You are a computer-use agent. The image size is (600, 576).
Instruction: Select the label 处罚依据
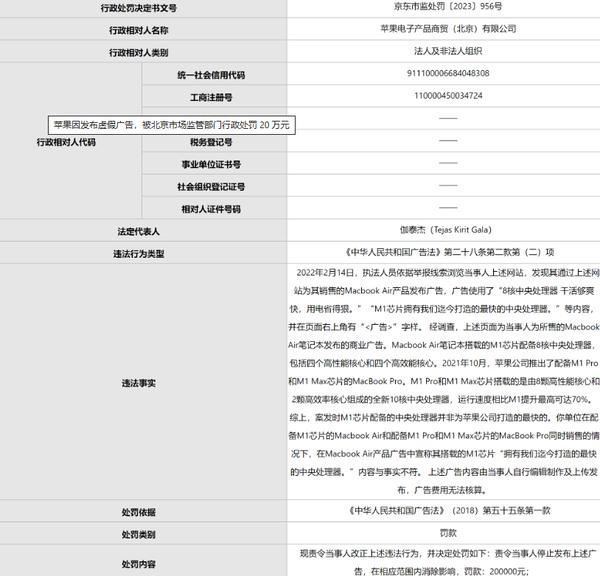click(x=139, y=512)
